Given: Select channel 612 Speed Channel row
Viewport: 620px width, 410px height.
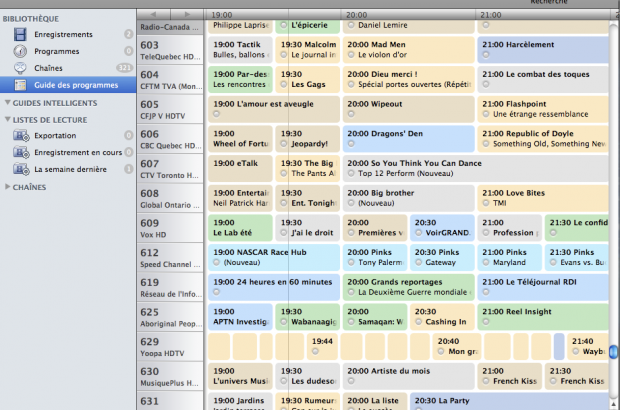Looking at the screenshot, I should pyautogui.click(x=170, y=258).
